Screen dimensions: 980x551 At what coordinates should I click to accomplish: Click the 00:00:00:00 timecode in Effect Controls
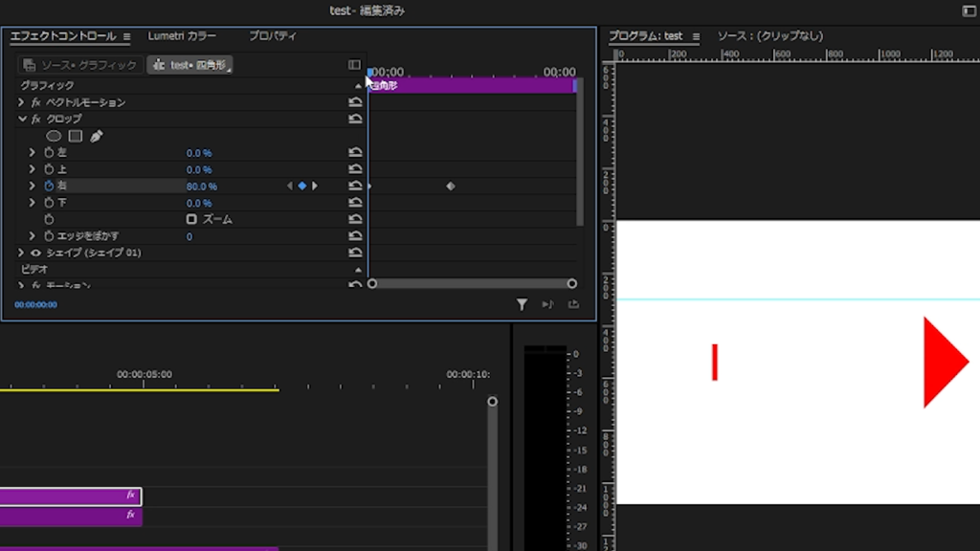pyautogui.click(x=35, y=305)
